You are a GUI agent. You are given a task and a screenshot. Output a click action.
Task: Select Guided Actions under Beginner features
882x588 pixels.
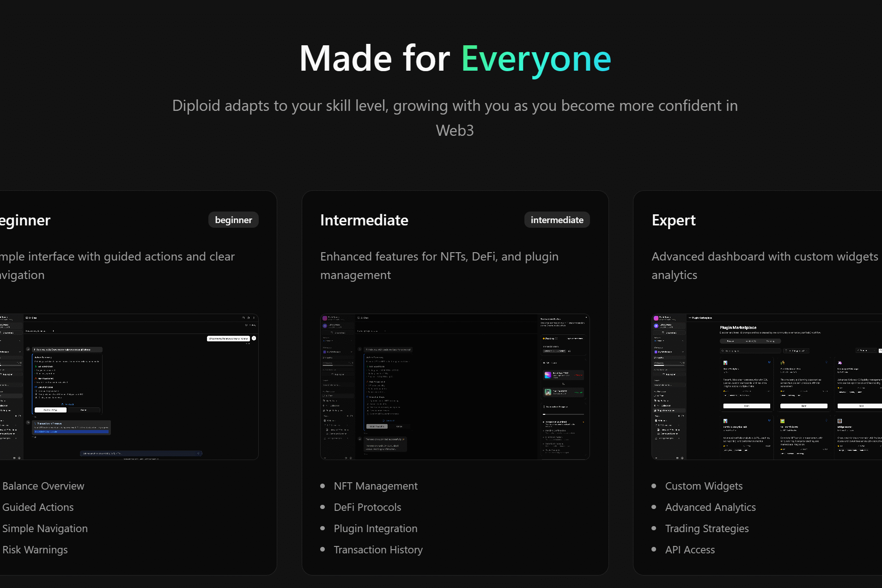[x=38, y=507]
